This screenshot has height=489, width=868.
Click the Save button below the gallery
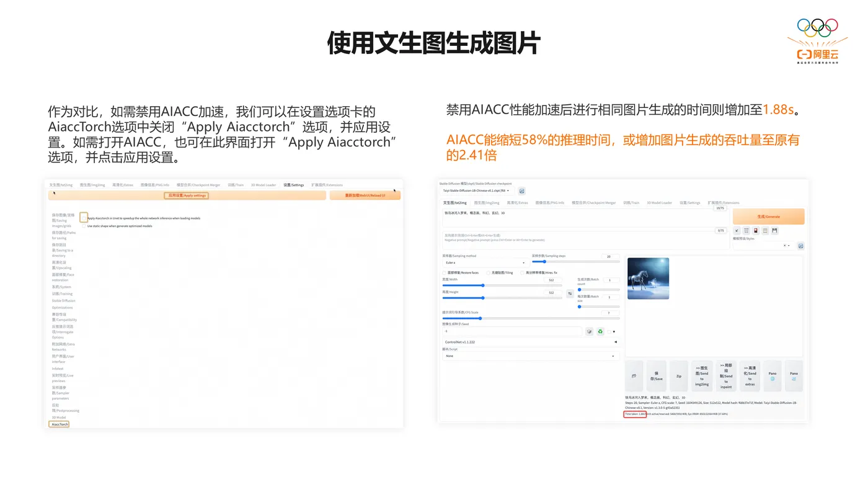[x=656, y=376]
